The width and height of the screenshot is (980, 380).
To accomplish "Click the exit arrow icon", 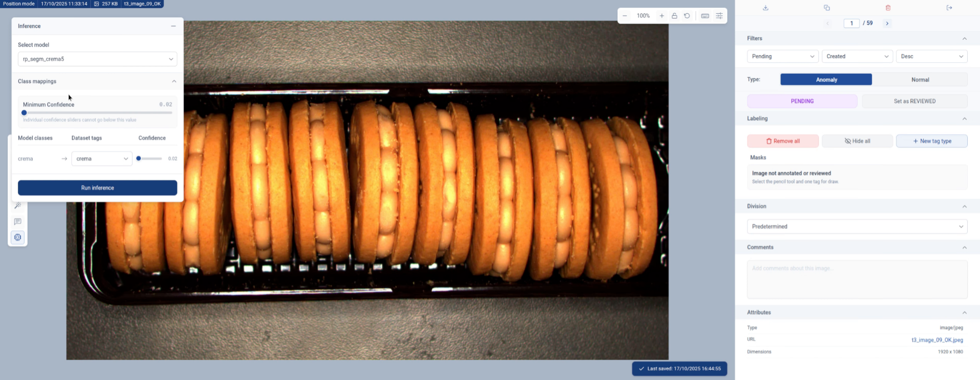I will tap(949, 8).
